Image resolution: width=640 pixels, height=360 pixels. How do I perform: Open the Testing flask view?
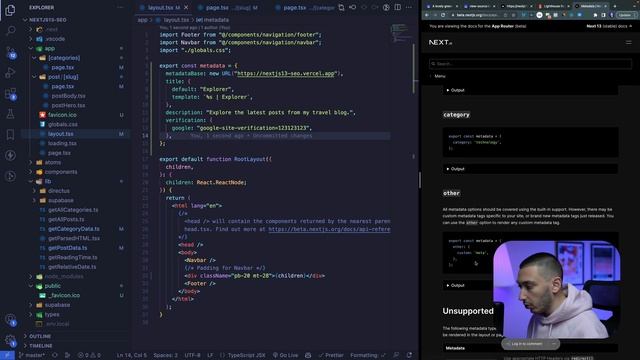pyautogui.click(x=10, y=114)
